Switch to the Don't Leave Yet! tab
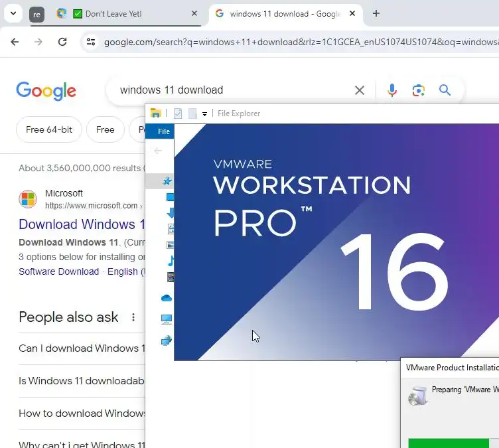Viewport: 499px width, 448px height. pos(113,14)
